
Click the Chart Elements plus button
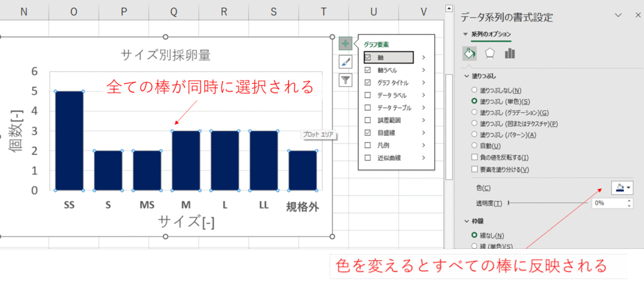pyautogui.click(x=345, y=43)
